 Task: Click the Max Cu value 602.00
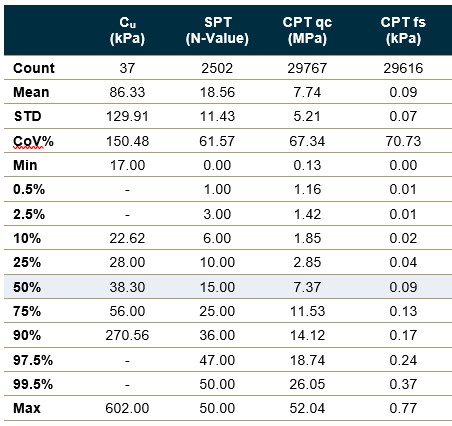[x=127, y=408]
